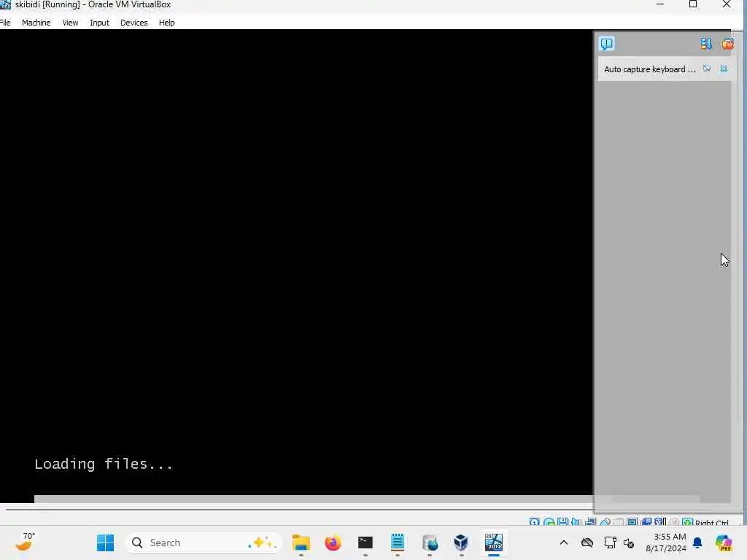Click the network display tray icon
This screenshot has height=560, width=747.
click(x=610, y=542)
